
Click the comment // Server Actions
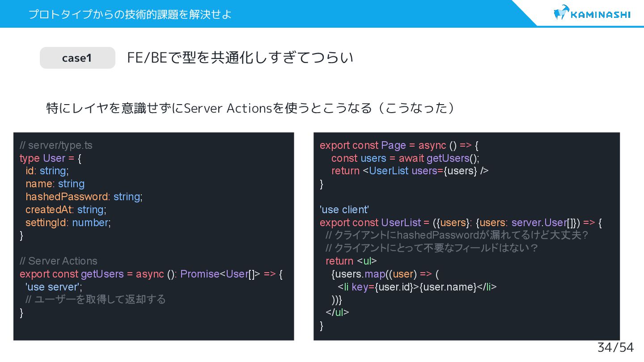coord(59,261)
